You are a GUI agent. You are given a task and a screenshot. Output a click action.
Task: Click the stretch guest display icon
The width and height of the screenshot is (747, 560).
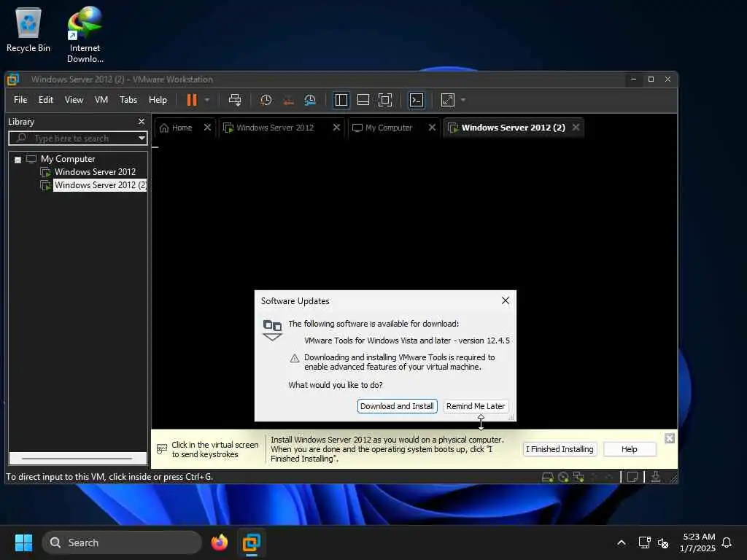click(448, 100)
